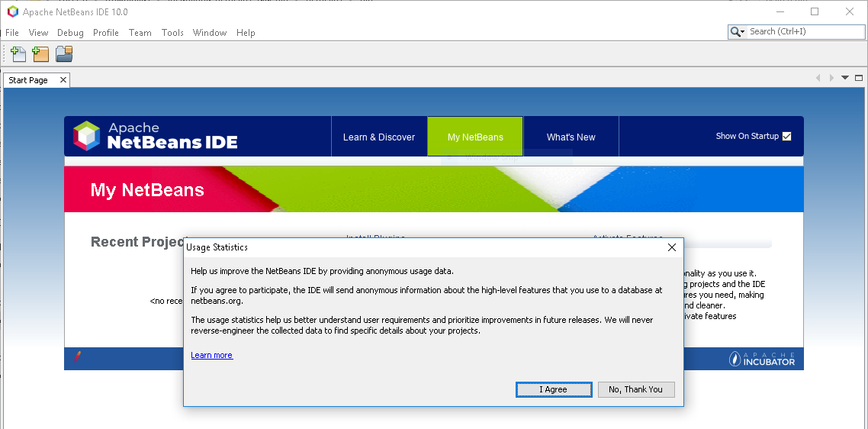Click the New Project toolbar icon

pyautogui.click(x=40, y=53)
